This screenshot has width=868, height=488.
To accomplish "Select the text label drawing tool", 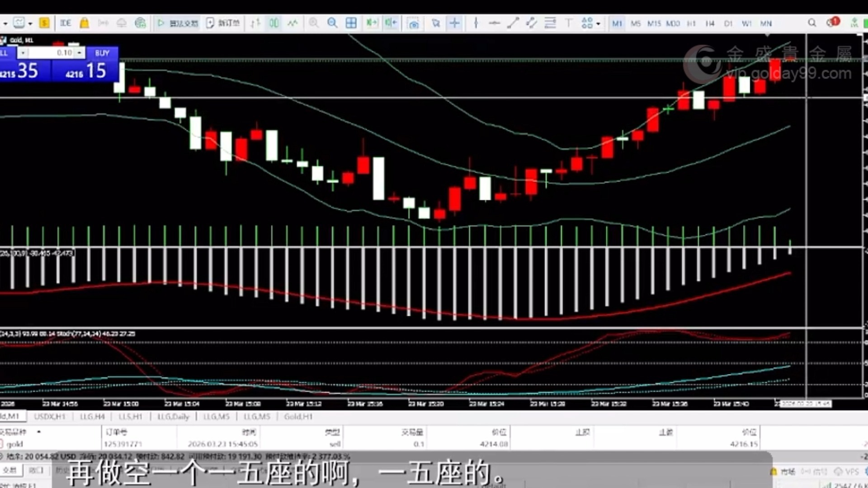I will [x=569, y=23].
